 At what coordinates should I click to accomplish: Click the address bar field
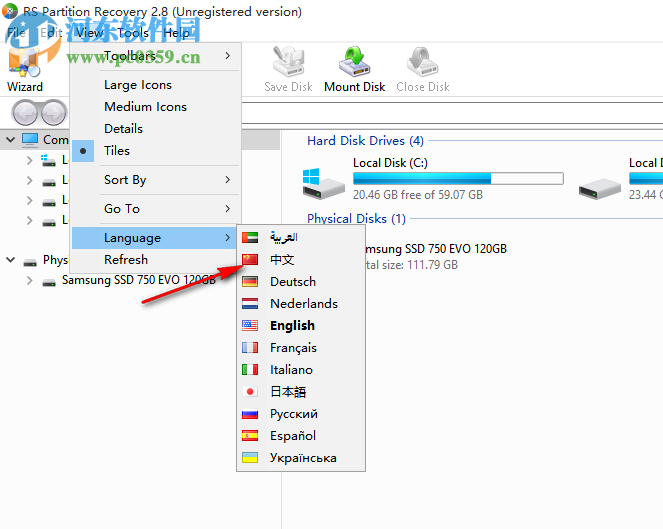452,114
